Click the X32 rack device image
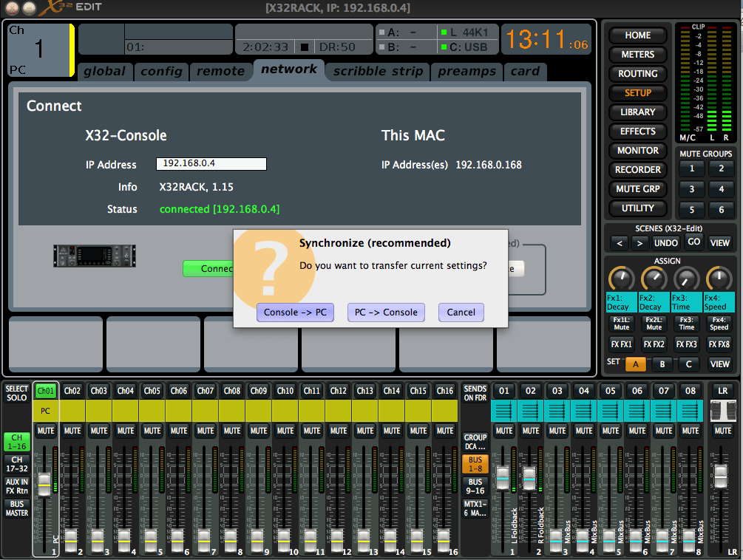 pos(95,256)
